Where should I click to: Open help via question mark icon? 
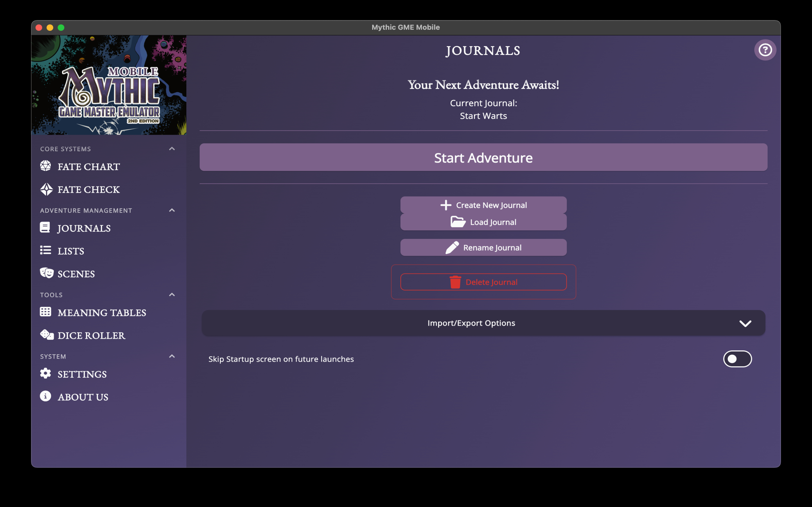click(x=765, y=50)
